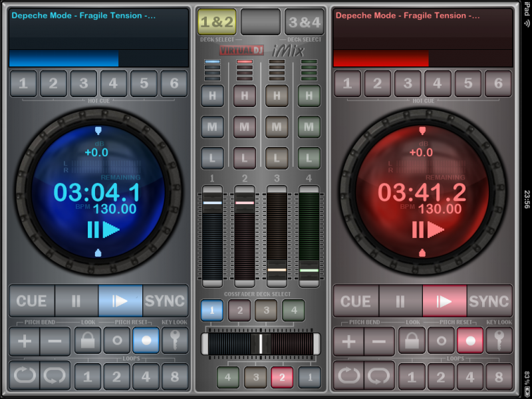Viewport: 532px width, 399px height.
Task: Toggle the L kill button on channel 2
Action: pos(245,158)
